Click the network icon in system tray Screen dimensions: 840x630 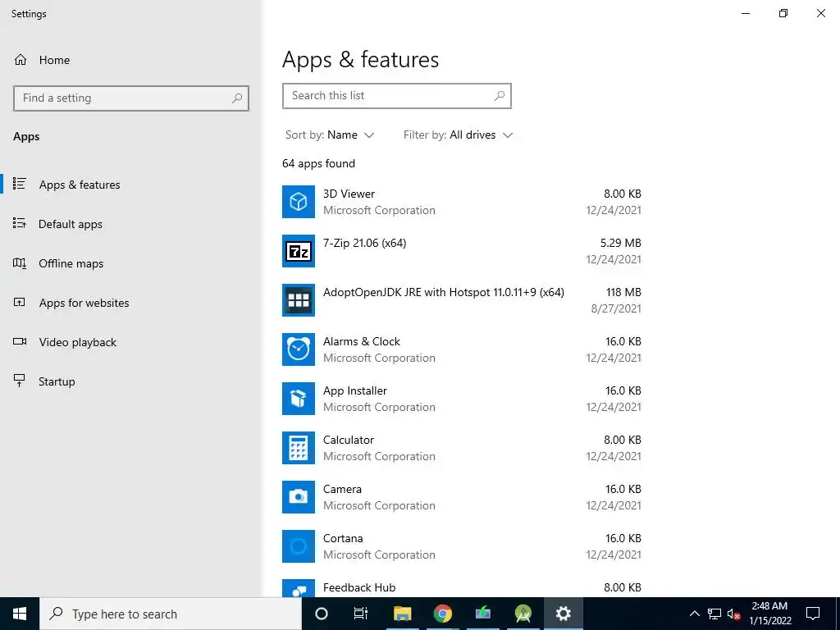coord(714,614)
